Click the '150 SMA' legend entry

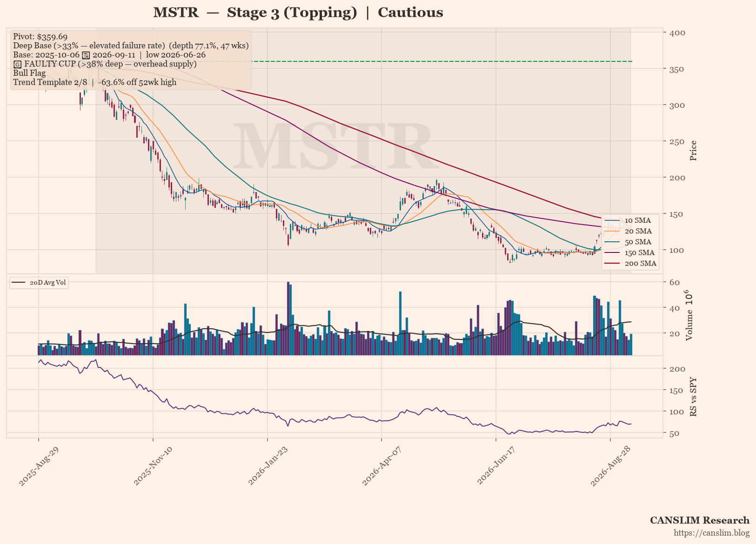[629, 252]
